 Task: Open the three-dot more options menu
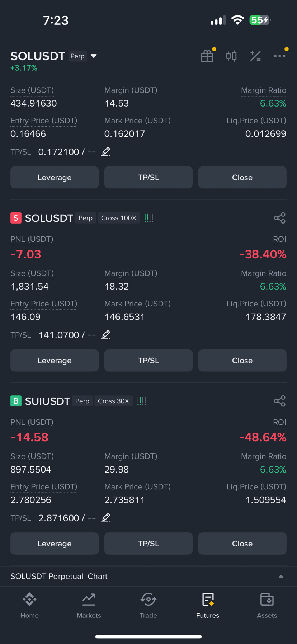pyautogui.click(x=280, y=56)
